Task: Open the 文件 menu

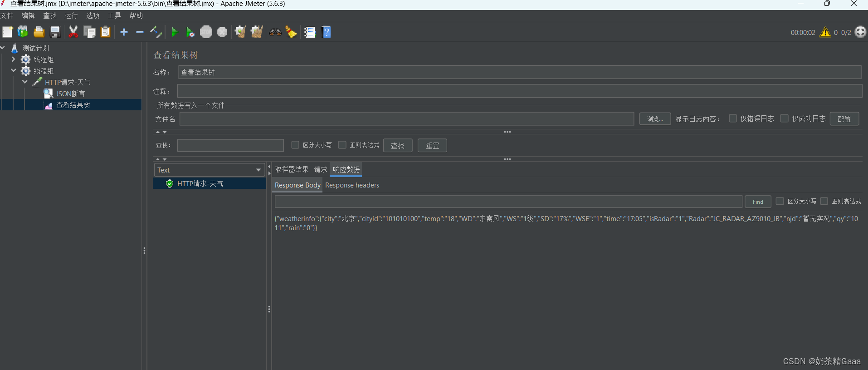Action: coord(7,15)
